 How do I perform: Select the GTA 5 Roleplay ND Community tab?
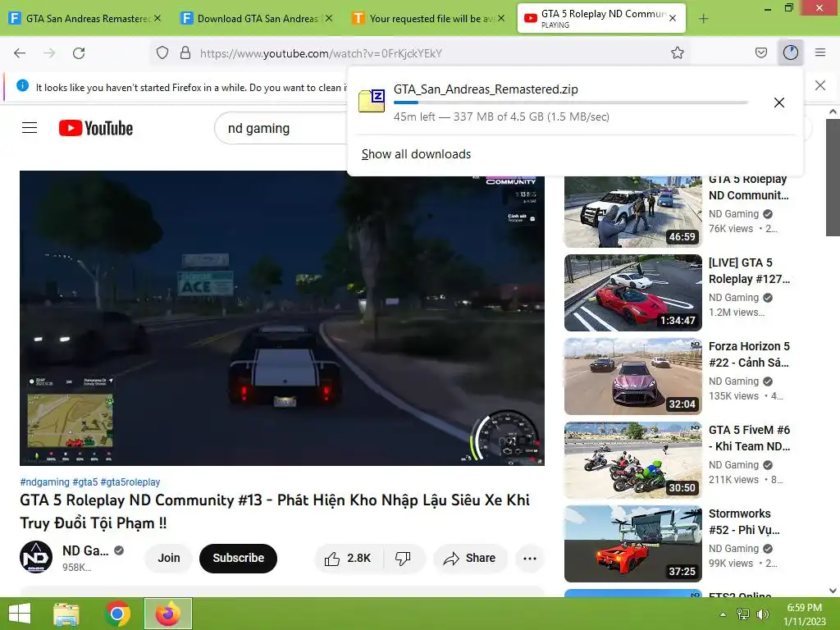601,18
